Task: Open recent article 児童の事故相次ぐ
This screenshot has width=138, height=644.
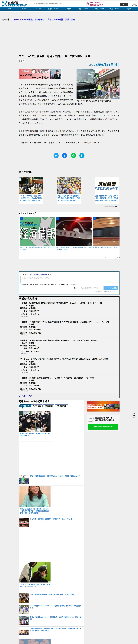Action: 107,191
